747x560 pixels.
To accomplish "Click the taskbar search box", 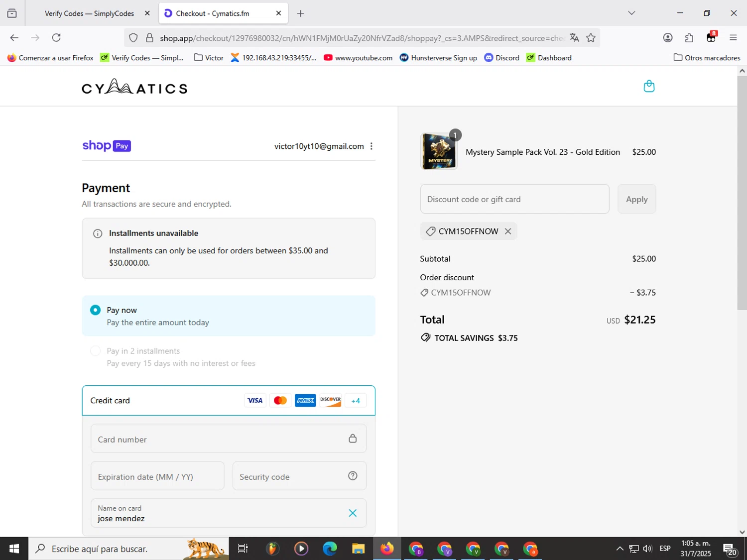I will click(128, 549).
